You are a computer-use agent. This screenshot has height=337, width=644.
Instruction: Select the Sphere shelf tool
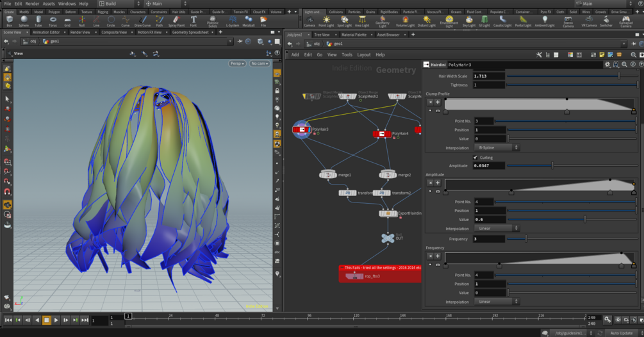coord(24,21)
